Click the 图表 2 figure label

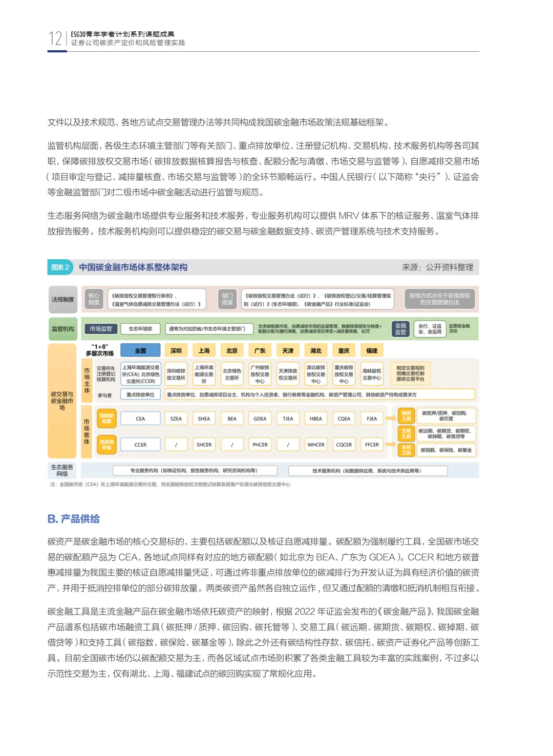pos(60,267)
